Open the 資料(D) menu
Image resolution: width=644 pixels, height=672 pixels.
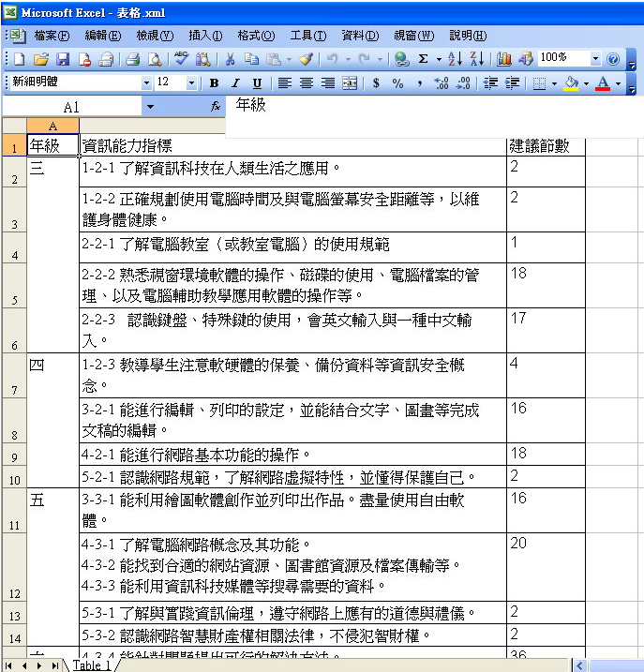click(x=360, y=35)
